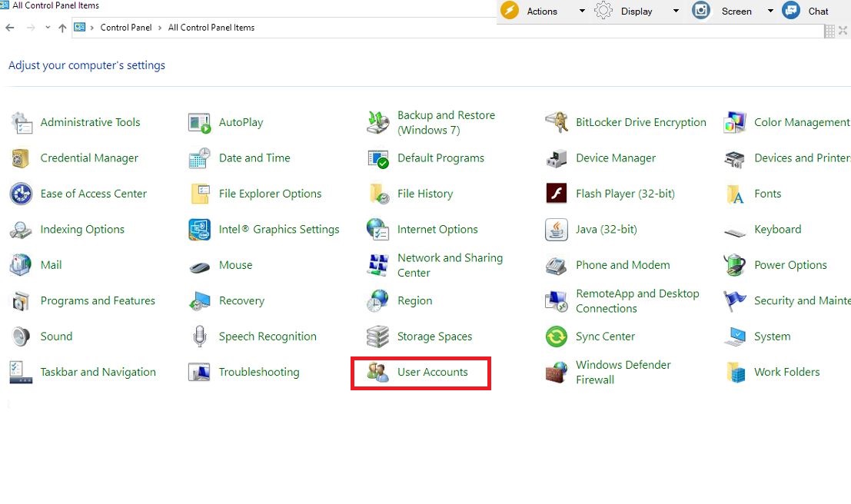Click the Control Panel breadcrumb segment
The height and width of the screenshot is (504, 851).
126,28
